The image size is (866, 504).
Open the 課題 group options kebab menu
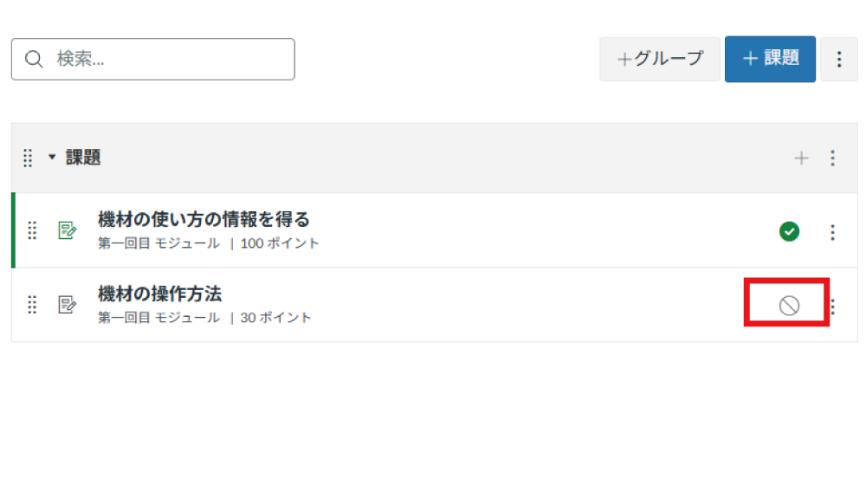coord(832,158)
